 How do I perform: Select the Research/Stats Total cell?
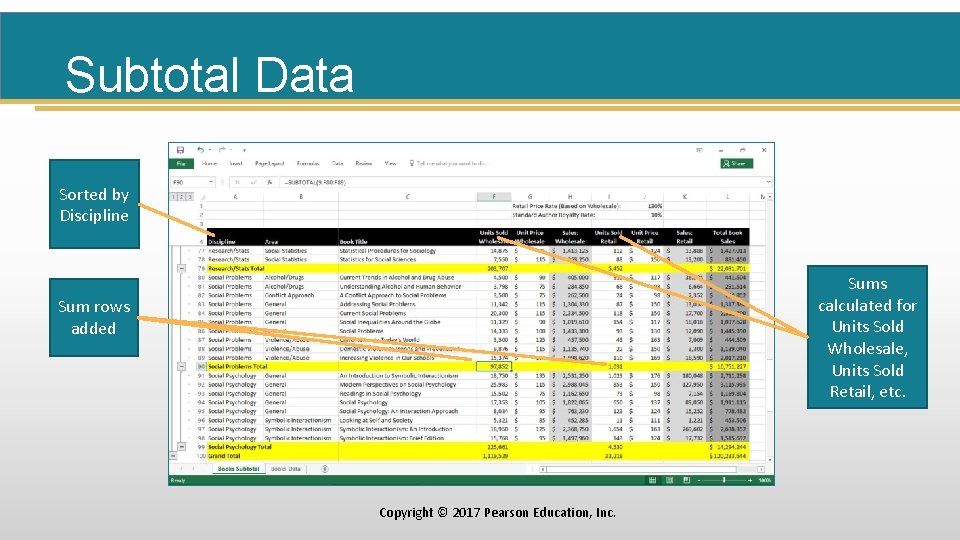coord(236,268)
